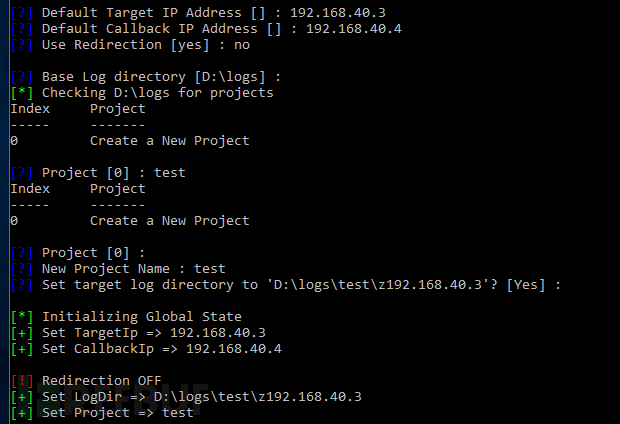
Task: Click the [Yes] default in target log directory prompt
Action: tap(526, 285)
